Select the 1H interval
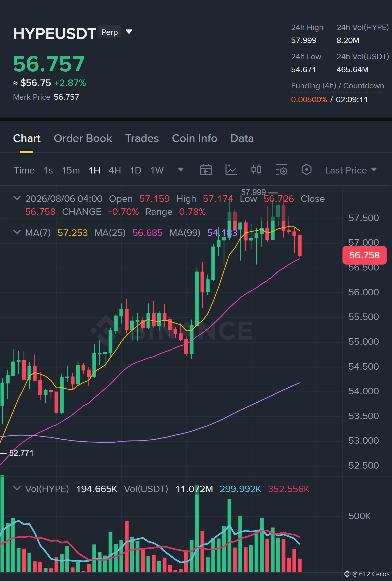Screen dimensions: 392x581 [x=95, y=170]
